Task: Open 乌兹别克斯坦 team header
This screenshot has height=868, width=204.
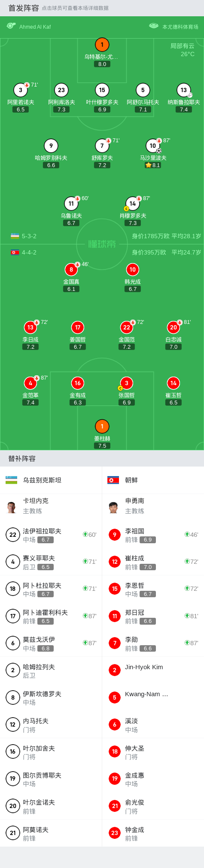Action: click(x=51, y=480)
